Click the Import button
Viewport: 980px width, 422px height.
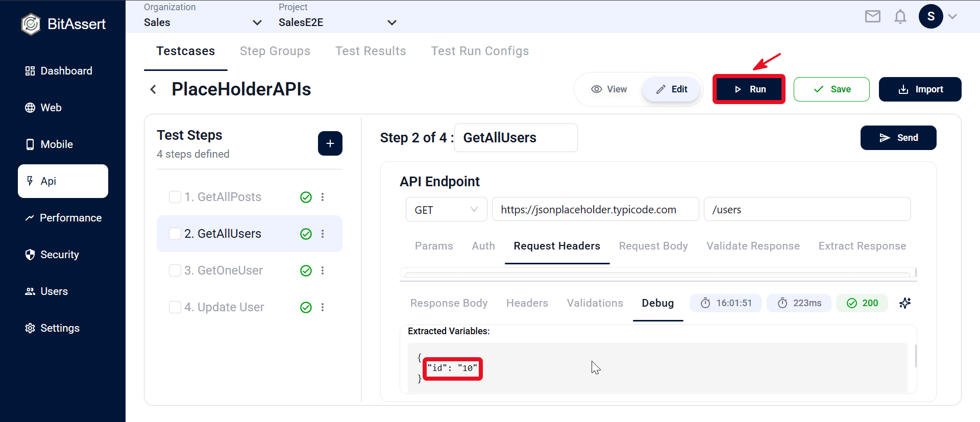point(920,89)
